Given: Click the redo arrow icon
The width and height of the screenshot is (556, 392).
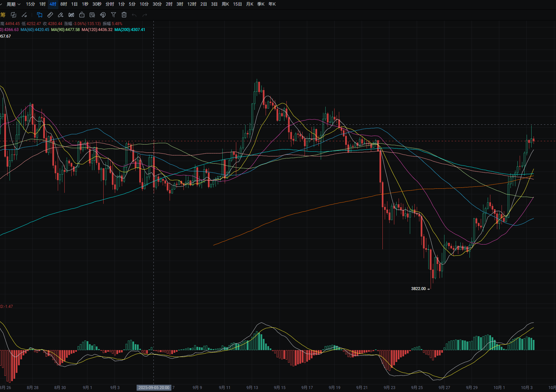Looking at the screenshot, I should [x=145, y=15].
